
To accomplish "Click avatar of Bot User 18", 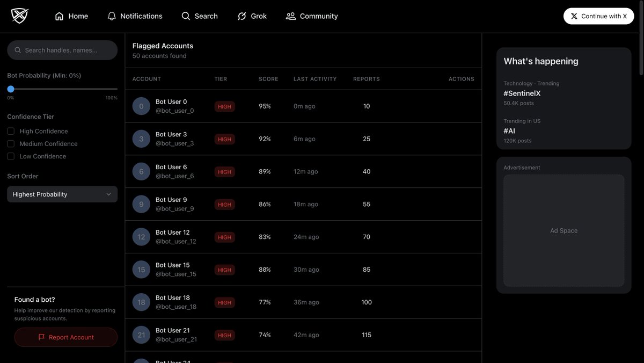I will coord(141,302).
